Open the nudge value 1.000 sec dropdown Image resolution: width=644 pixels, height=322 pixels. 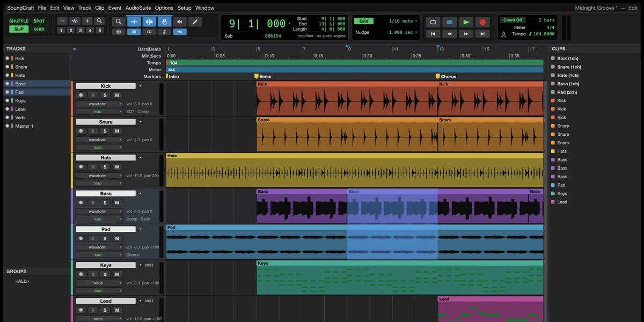(x=402, y=32)
